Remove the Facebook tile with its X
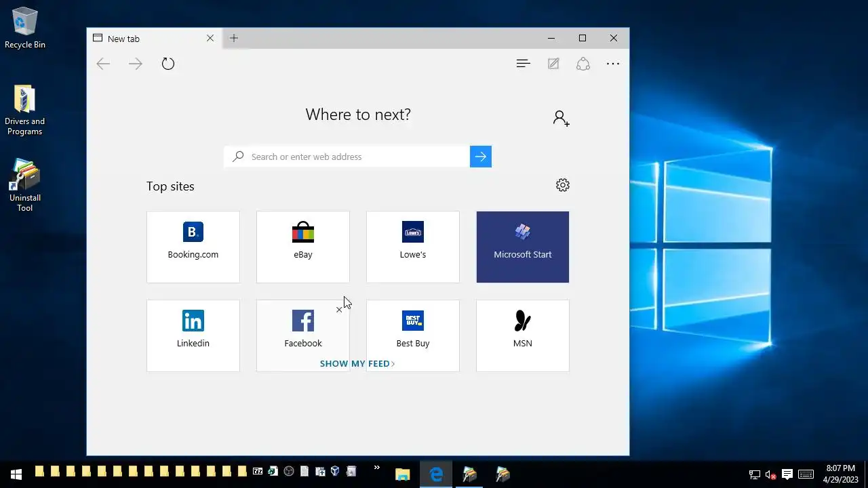 pos(339,310)
